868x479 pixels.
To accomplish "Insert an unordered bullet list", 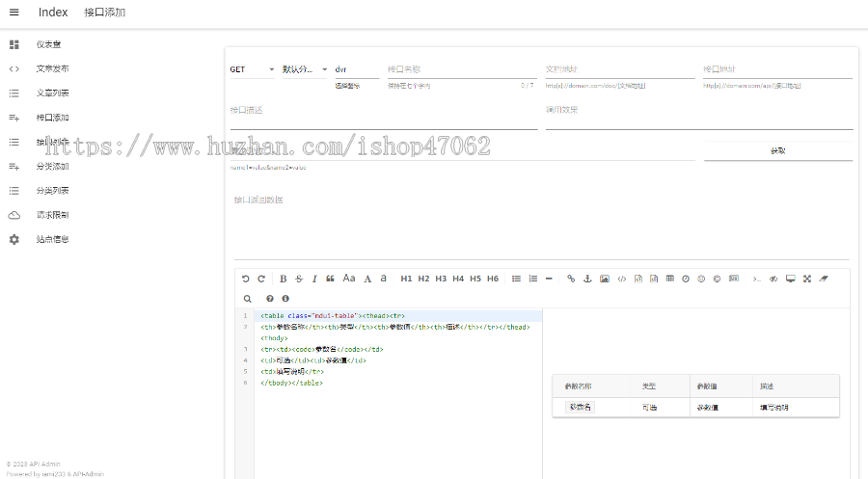I will point(517,279).
